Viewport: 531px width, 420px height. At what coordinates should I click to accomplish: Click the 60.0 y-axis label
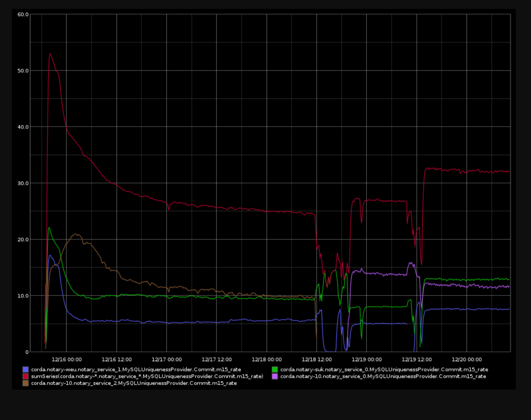point(23,14)
